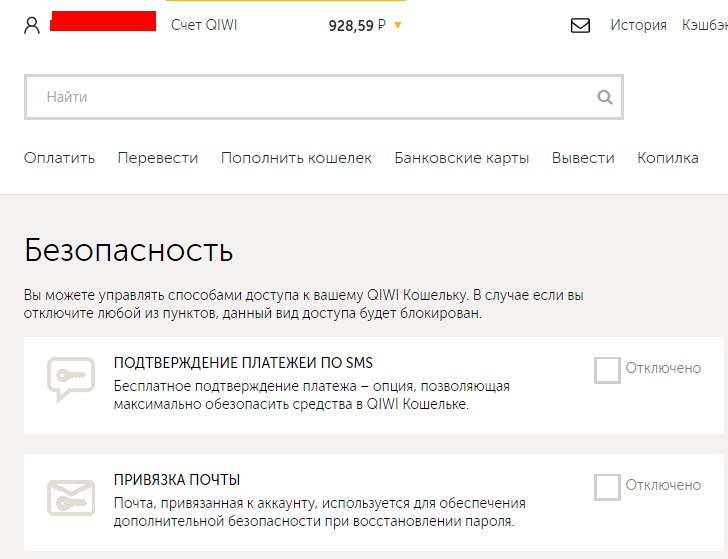Click the search magnifier icon
This screenshot has height=559, width=728.
coord(604,98)
